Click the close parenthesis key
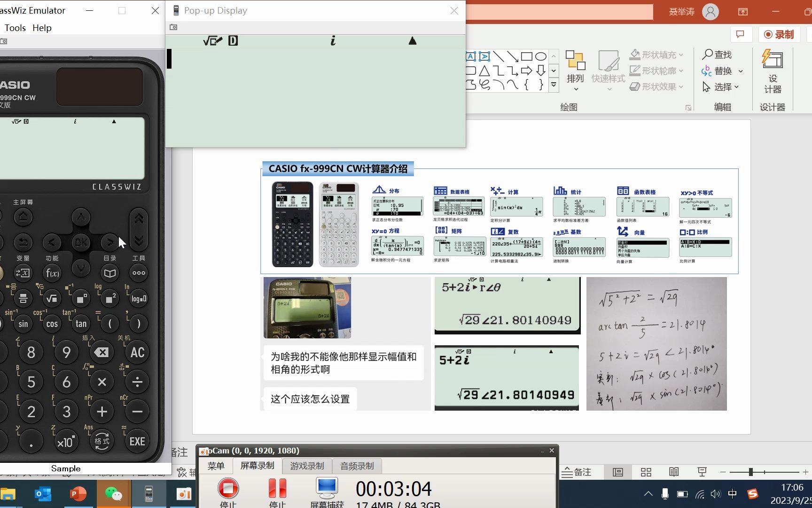812x508 pixels. tap(139, 324)
